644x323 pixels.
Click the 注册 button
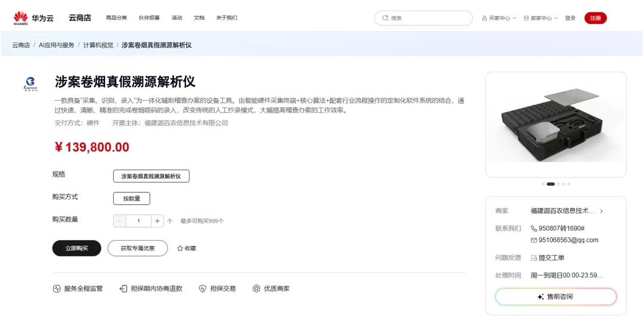click(x=596, y=18)
